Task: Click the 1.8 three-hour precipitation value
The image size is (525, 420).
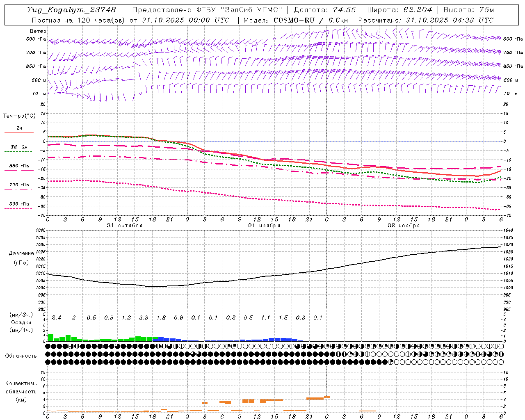Action: point(161,318)
